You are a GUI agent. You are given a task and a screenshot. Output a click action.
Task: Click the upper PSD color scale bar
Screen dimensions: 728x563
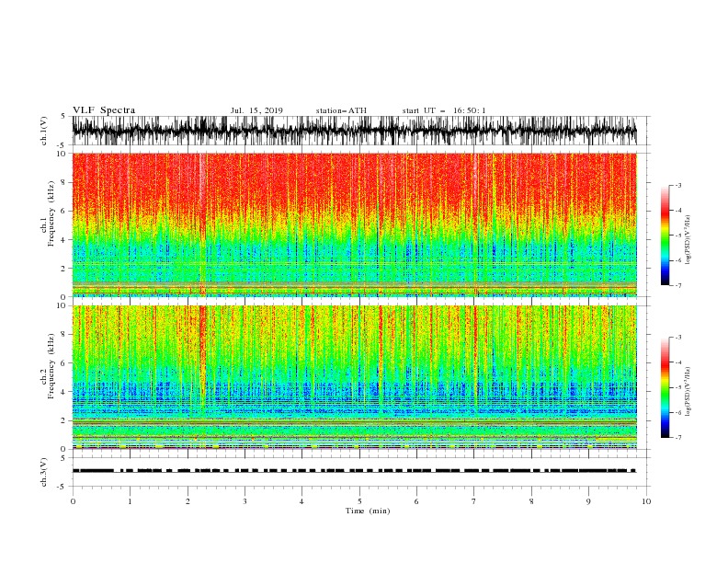(x=665, y=236)
